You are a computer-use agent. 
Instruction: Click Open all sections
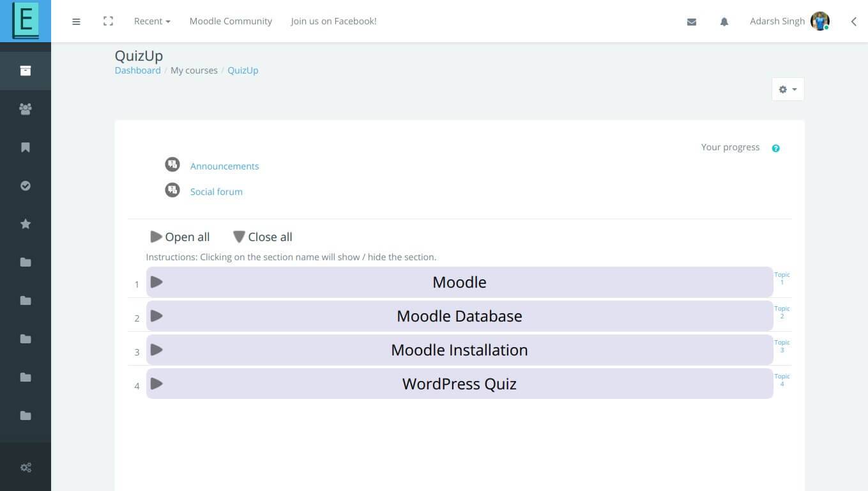179,237
